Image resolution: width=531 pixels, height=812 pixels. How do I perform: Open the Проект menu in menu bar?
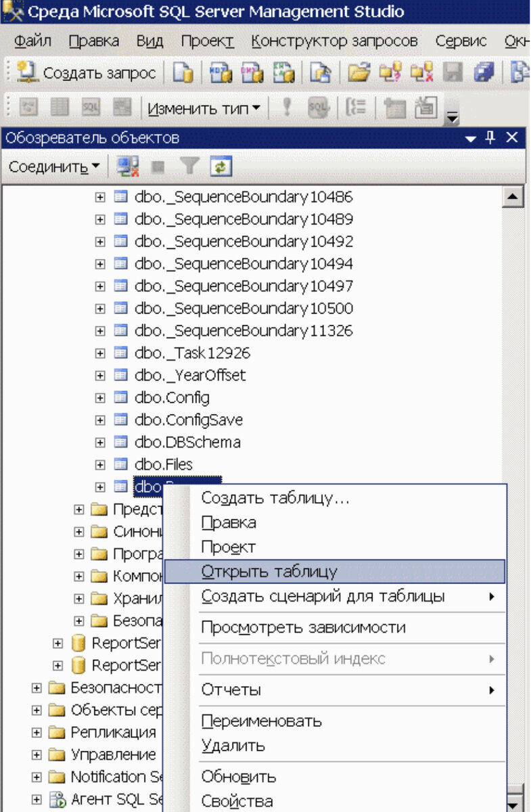pyautogui.click(x=207, y=41)
